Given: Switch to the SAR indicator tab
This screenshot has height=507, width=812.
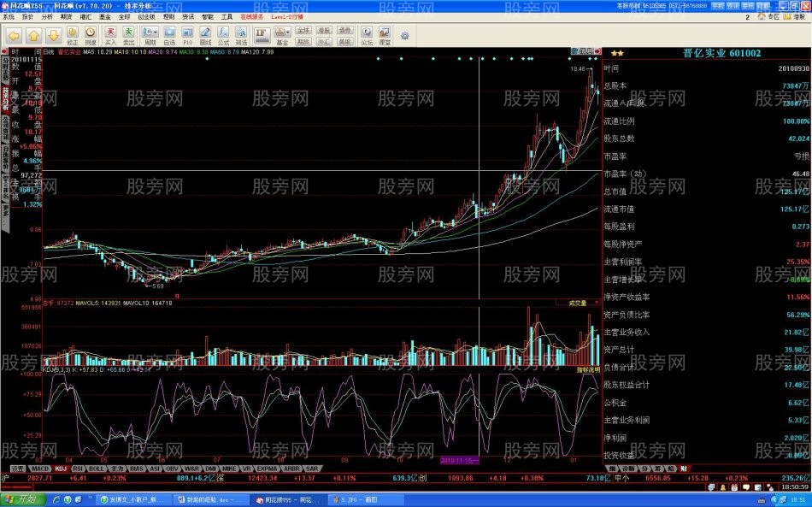Looking at the screenshot, I should point(312,469).
